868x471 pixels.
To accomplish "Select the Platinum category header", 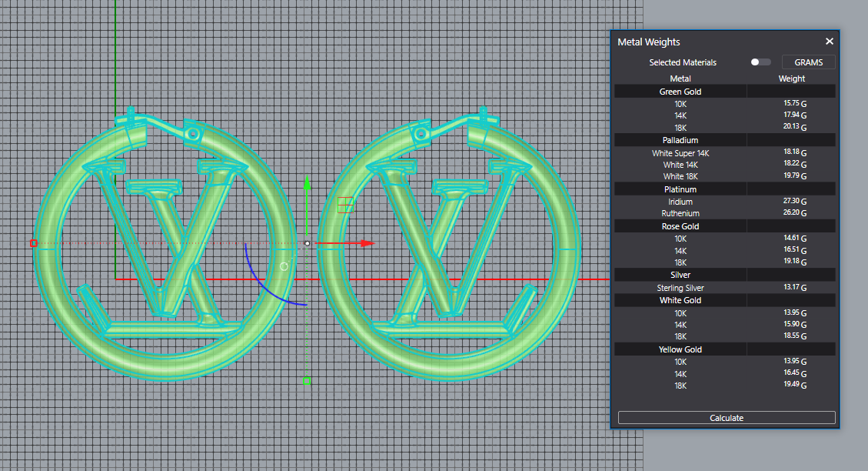I will pyautogui.click(x=680, y=189).
